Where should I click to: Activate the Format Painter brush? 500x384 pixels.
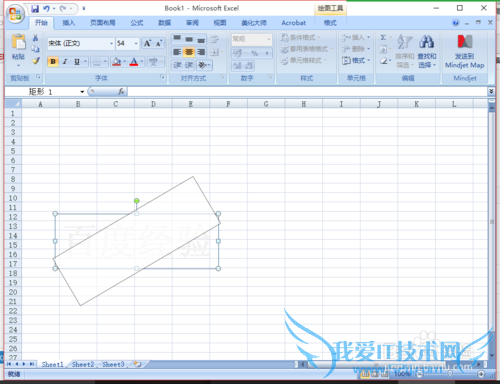(36, 61)
